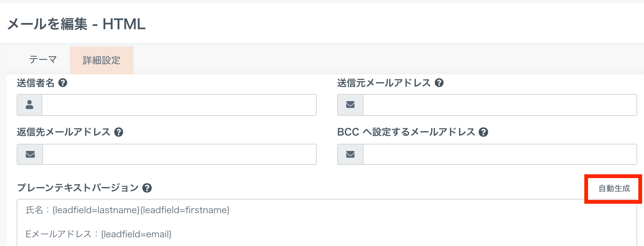Click envelope icon of 送信元メールアドレス field

(x=350, y=105)
